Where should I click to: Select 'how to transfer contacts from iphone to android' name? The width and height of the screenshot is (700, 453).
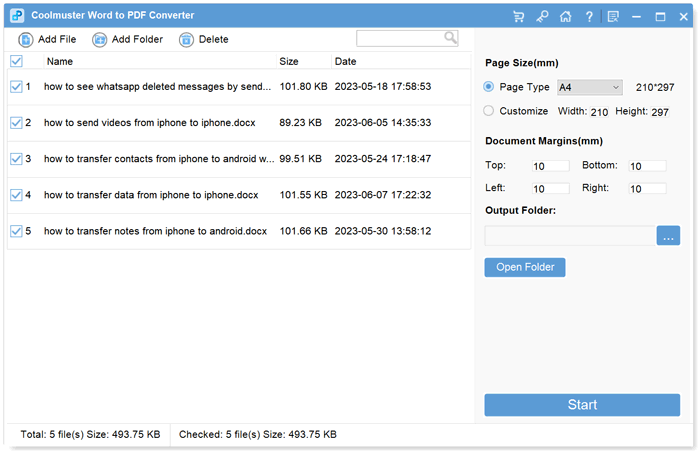(x=159, y=159)
